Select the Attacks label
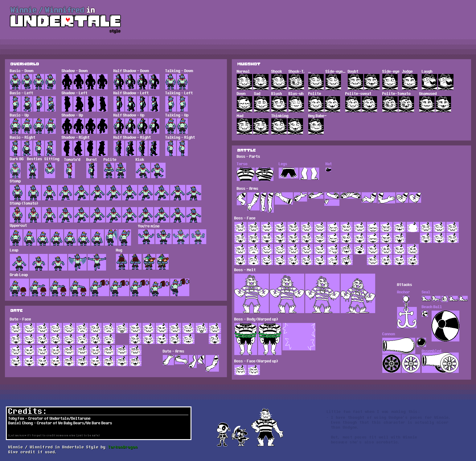The image size is (476, 461). pyautogui.click(x=404, y=285)
